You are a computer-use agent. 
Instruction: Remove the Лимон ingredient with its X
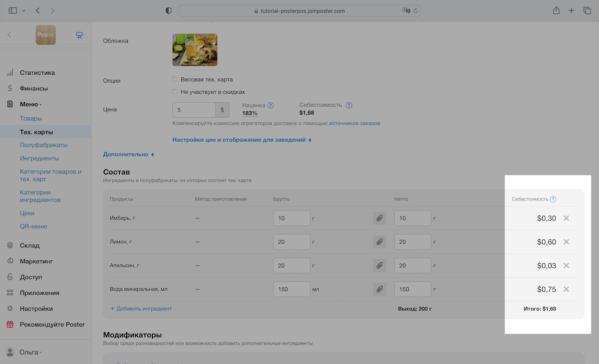[566, 242]
